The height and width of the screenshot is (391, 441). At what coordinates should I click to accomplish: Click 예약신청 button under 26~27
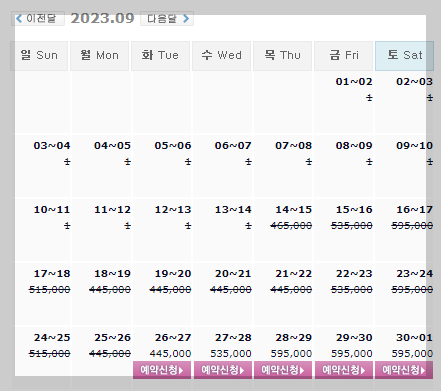point(162,370)
